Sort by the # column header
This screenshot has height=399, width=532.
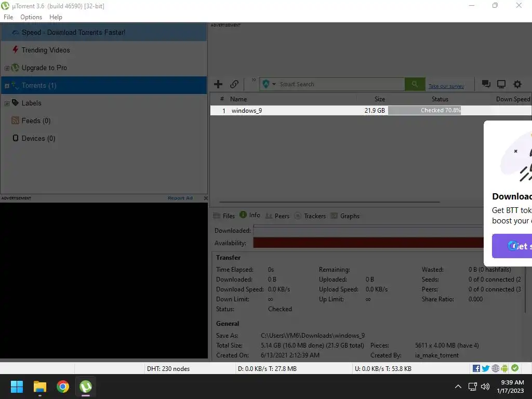click(221, 99)
